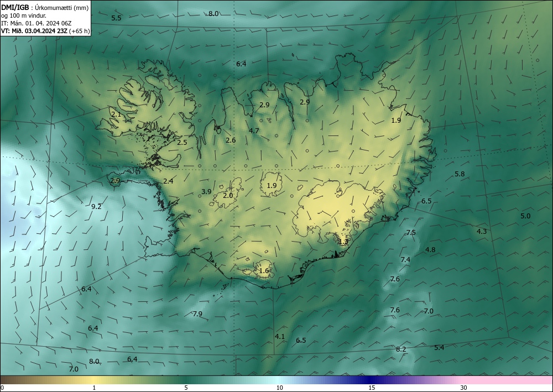Click the 2.5 value label
Viewport: 553px width, 392px height.
click(182, 143)
